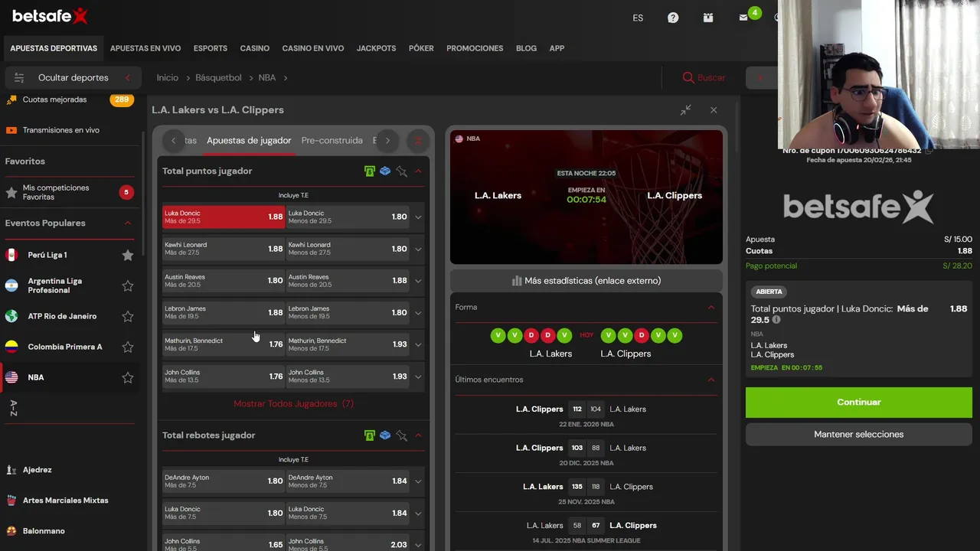Open the gift rewards icon

point(708,18)
